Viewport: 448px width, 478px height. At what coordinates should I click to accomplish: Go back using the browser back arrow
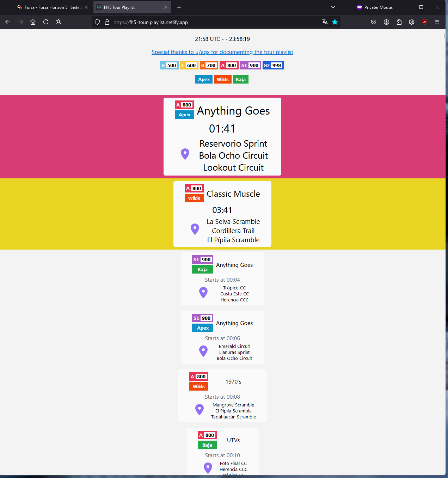click(x=8, y=22)
